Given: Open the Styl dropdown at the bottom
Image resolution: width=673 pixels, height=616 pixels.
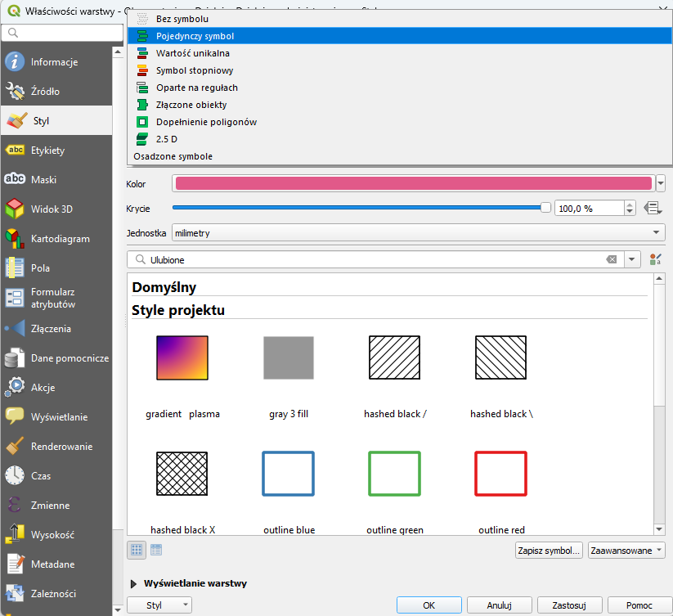Looking at the screenshot, I should click(159, 605).
